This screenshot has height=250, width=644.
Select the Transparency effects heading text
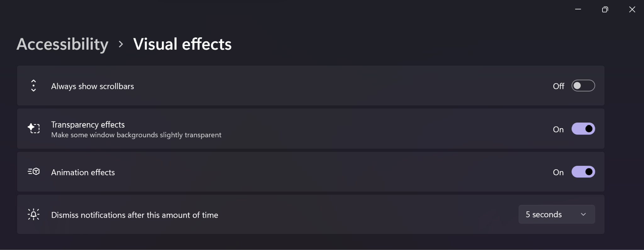[88, 125]
